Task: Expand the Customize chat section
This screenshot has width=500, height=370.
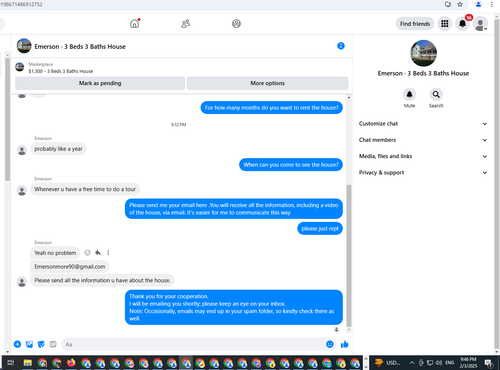Action: (423, 124)
